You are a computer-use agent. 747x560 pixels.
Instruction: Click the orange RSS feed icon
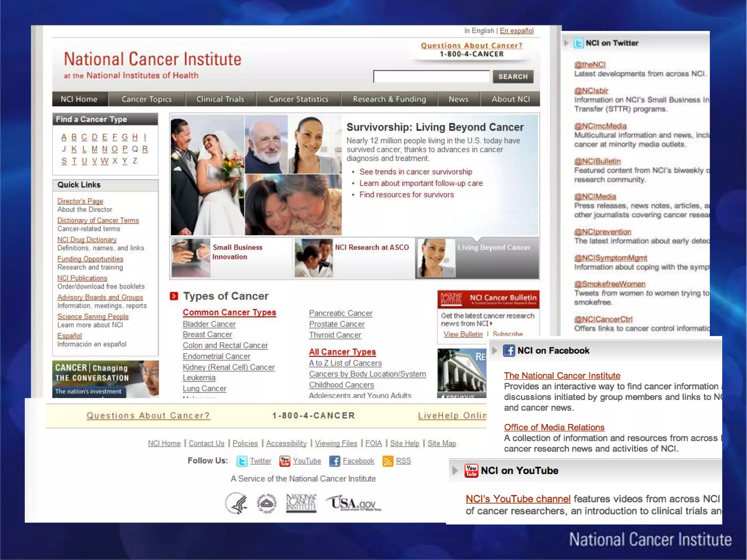point(387,461)
